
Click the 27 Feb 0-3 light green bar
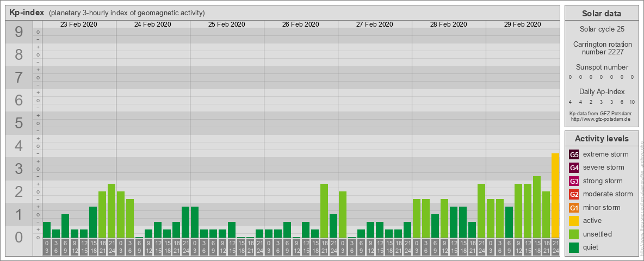pos(343,214)
